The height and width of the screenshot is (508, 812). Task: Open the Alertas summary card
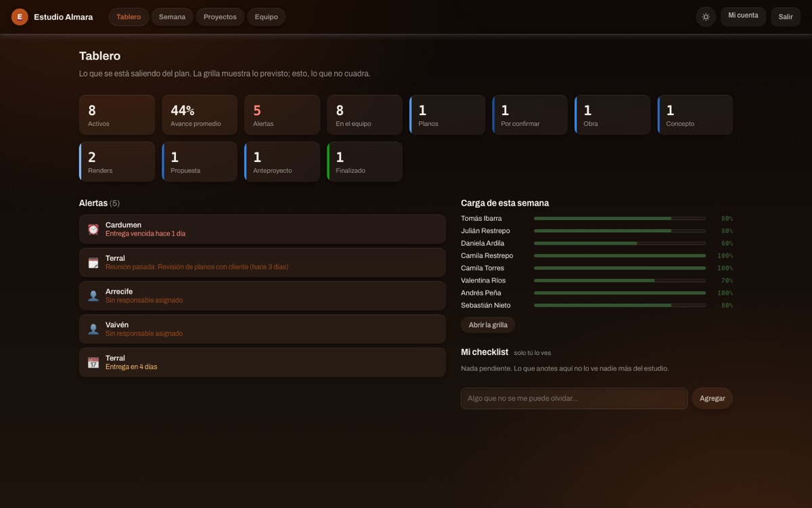(282, 115)
